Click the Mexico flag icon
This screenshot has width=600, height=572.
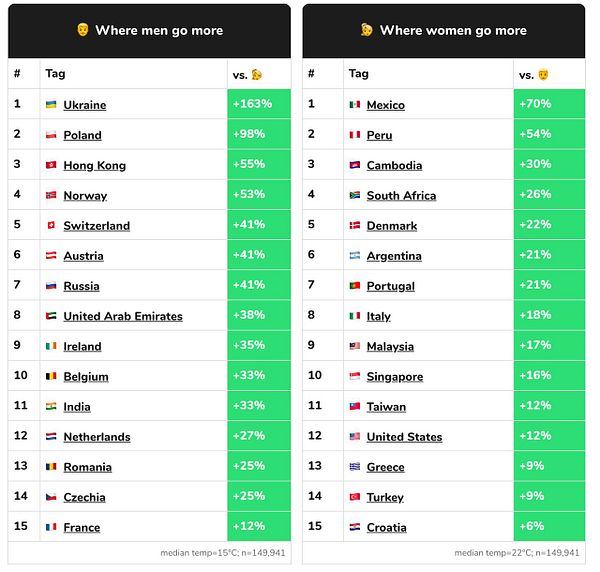(x=355, y=104)
